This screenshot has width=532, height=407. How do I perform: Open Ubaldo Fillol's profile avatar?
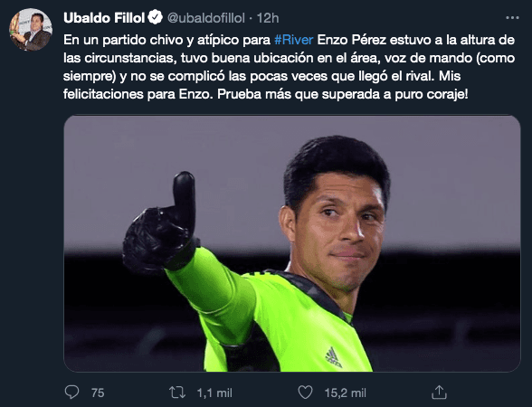pos(31,30)
